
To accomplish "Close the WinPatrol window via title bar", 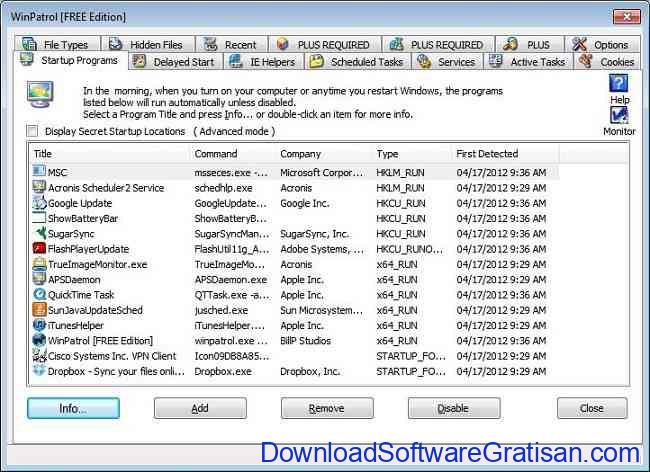I will pyautogui.click(x=627, y=17).
